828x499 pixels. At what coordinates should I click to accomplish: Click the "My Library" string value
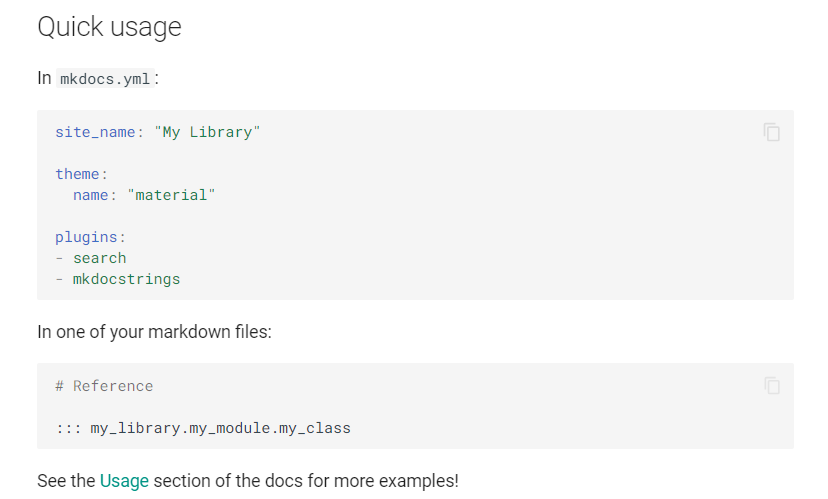coord(208,132)
